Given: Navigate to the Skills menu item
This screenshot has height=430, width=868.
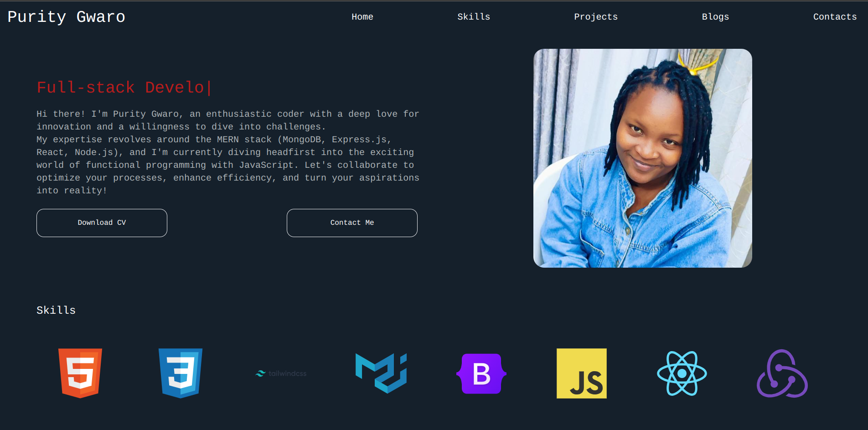Looking at the screenshot, I should (474, 16).
